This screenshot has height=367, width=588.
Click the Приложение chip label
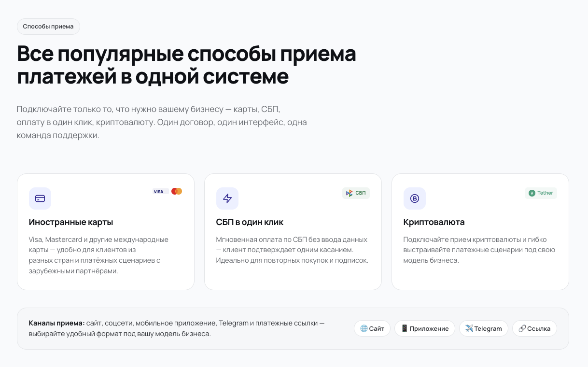[429, 329]
